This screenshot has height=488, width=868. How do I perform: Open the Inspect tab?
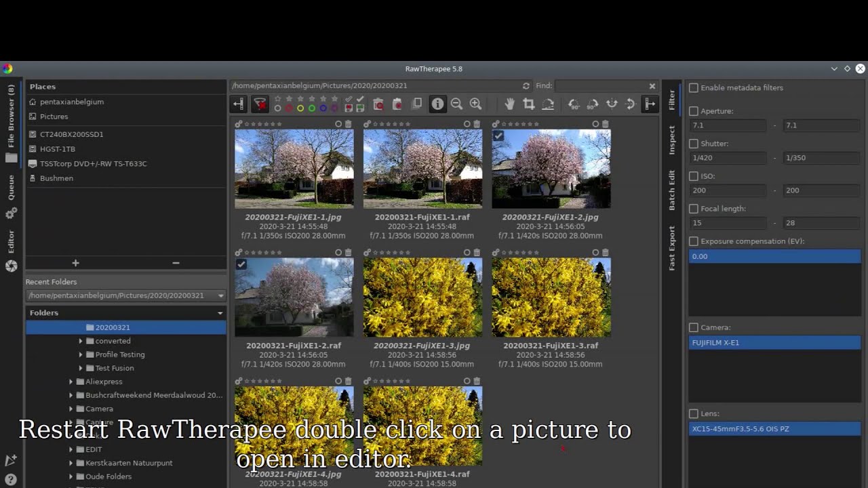tap(672, 140)
